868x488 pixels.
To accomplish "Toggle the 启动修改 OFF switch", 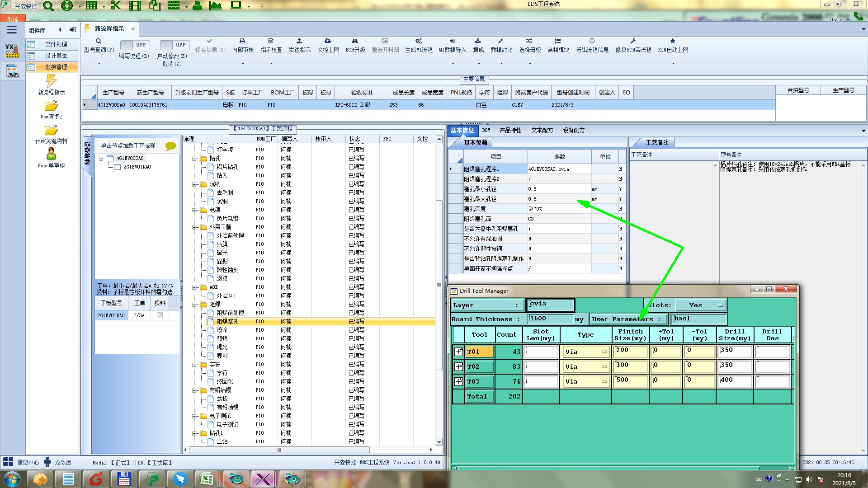I will coord(174,45).
